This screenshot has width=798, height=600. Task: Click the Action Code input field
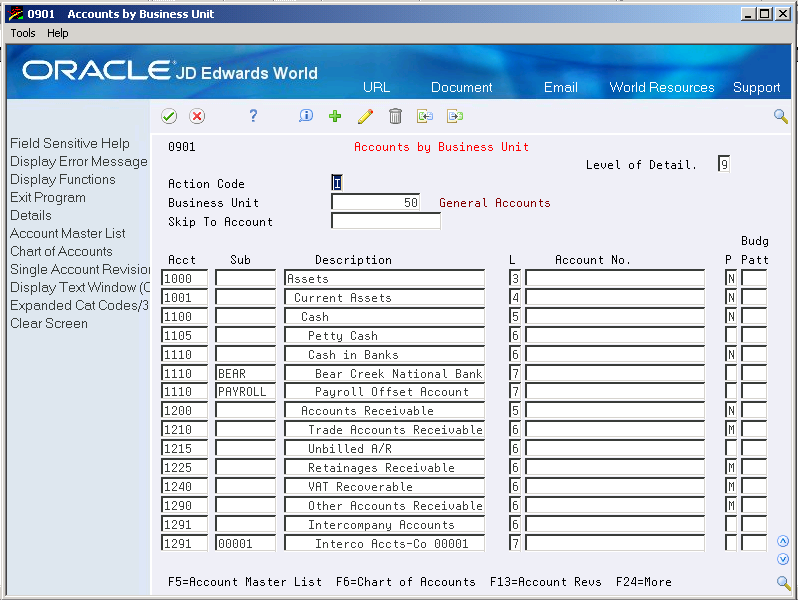pos(337,183)
